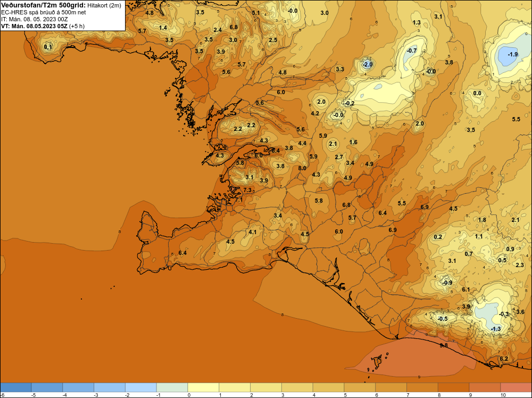Click the -0.9 temperature label

447,283
